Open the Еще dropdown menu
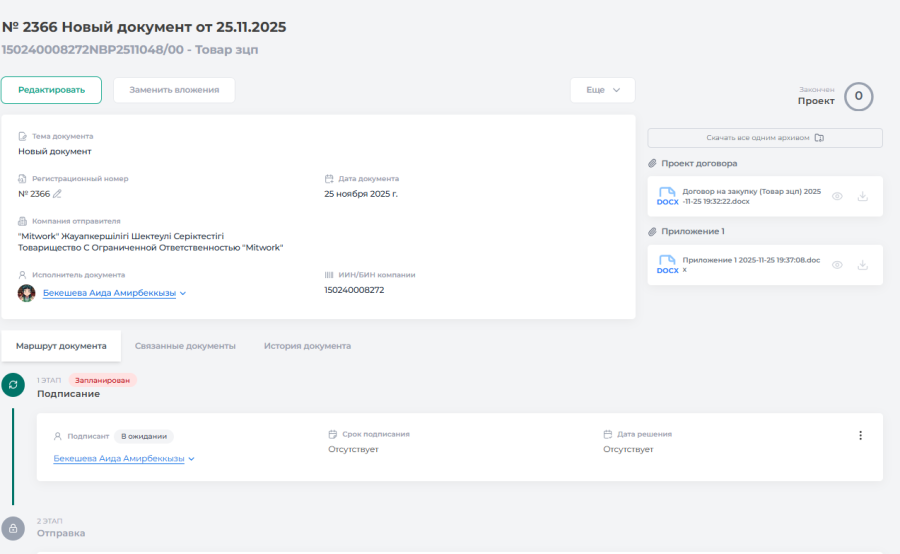This screenshot has height=554, width=900. tap(602, 90)
